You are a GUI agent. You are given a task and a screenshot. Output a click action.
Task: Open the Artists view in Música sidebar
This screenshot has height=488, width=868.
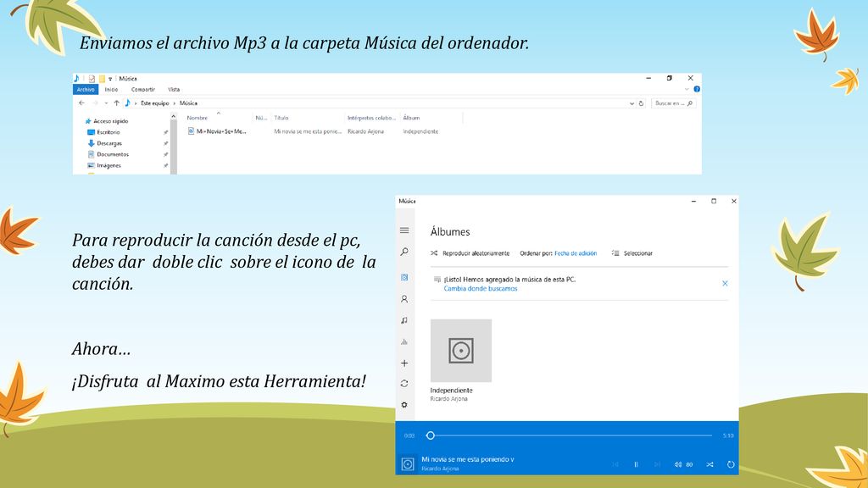[x=404, y=299]
